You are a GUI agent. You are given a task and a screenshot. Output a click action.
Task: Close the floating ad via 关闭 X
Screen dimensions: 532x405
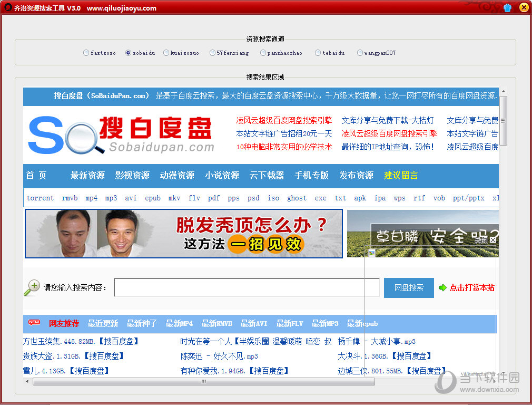pyautogui.click(x=492, y=240)
